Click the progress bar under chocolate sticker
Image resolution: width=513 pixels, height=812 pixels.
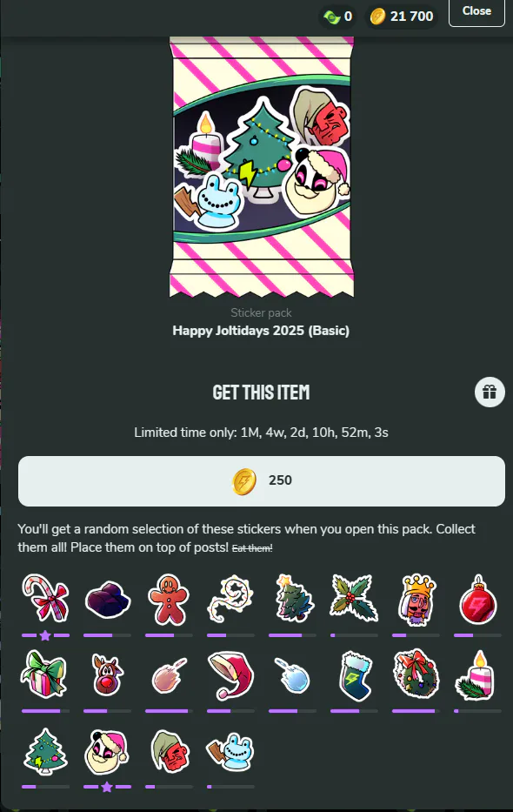pos(107,635)
